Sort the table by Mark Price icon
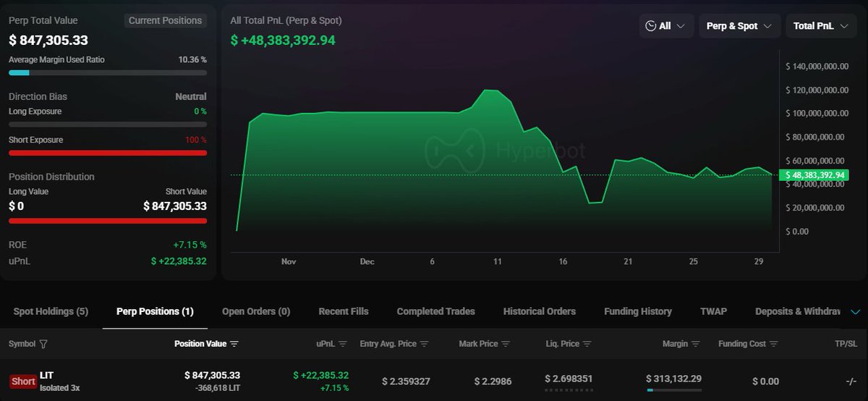 pos(506,344)
